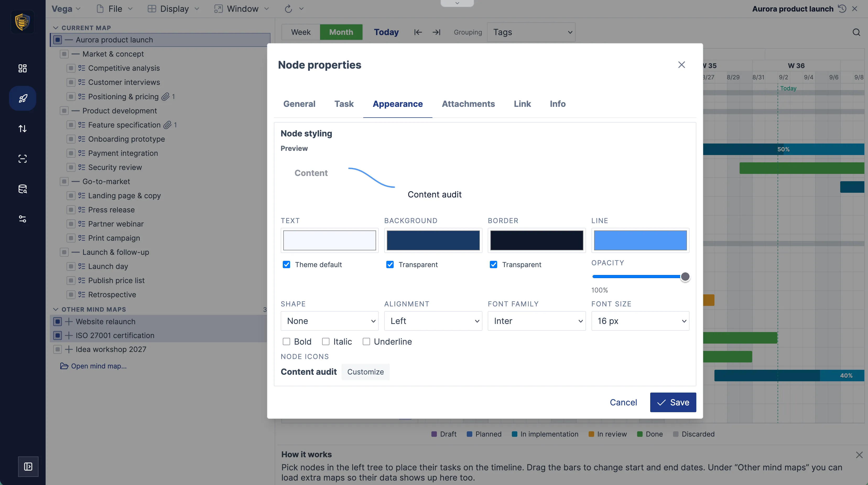This screenshot has width=868, height=485.
Task: Jump to timeline end arrow icon
Action: [436, 32]
